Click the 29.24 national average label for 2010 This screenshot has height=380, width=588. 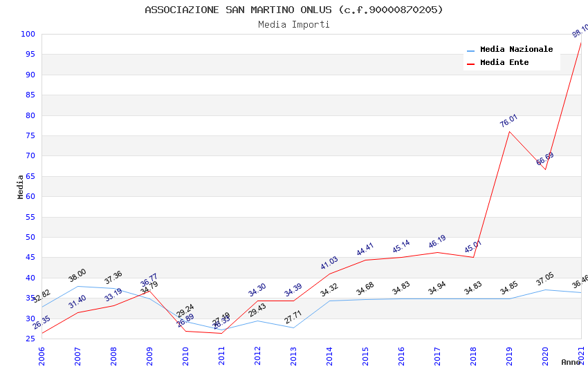point(185,310)
